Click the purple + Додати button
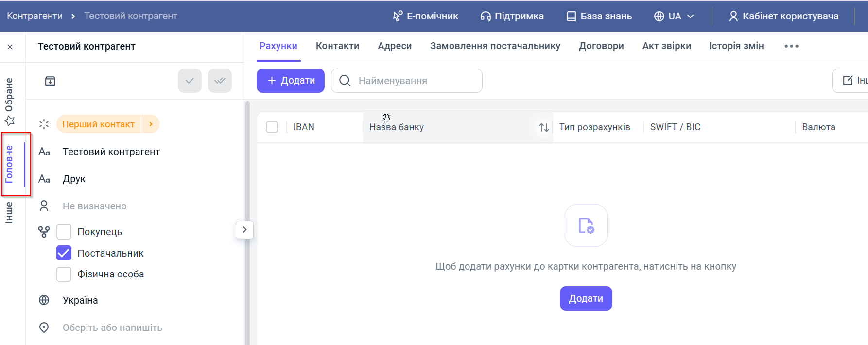This screenshot has height=345, width=868. (291, 81)
